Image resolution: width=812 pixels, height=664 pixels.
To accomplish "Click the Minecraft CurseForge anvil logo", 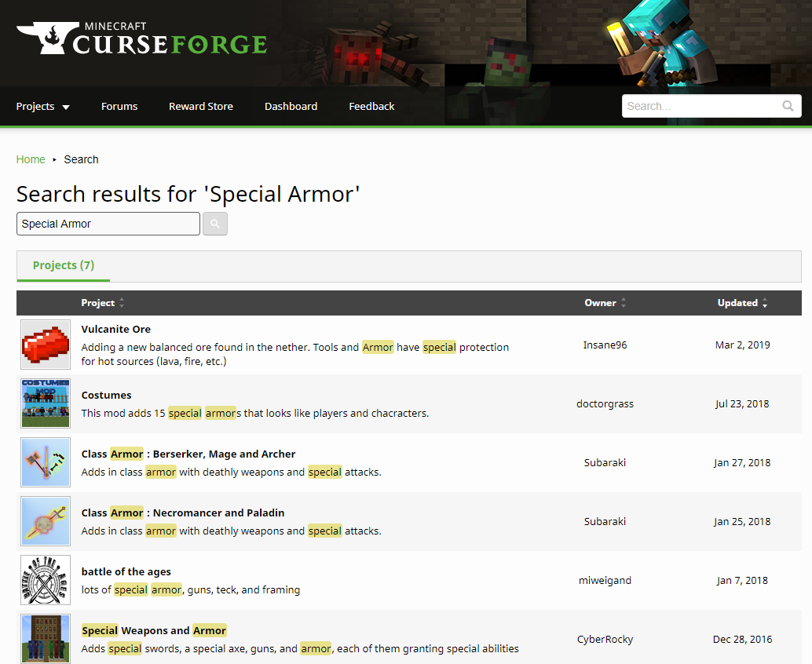I will 141,38.
